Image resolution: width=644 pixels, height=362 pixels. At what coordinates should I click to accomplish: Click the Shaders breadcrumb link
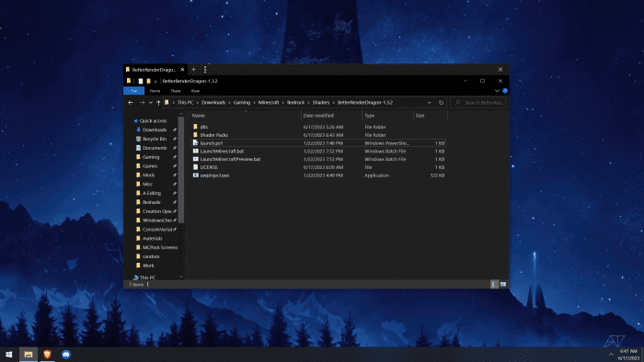321,103
